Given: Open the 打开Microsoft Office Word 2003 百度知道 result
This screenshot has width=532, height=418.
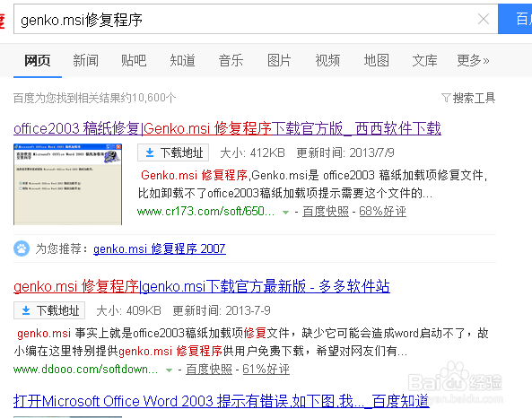Looking at the screenshot, I should [222, 401].
